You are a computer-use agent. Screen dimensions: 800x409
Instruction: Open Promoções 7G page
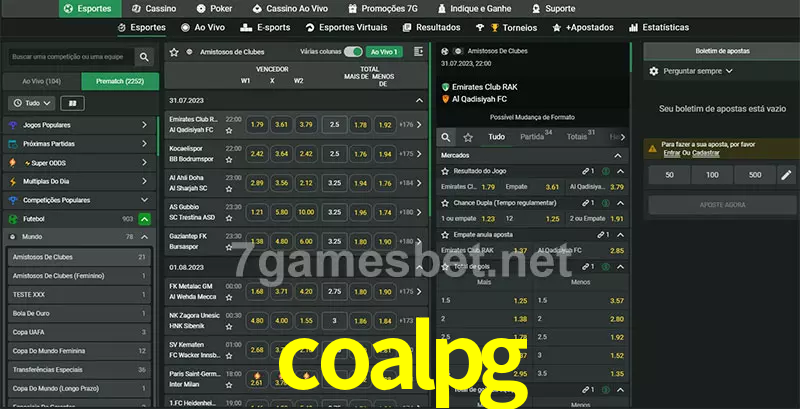[383, 9]
